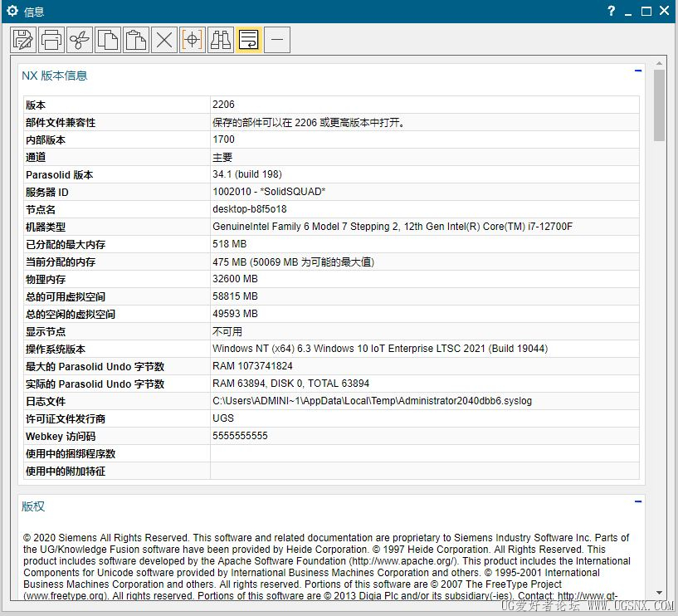Open help with the question mark icon
678x616 pixels.
pyautogui.click(x=611, y=11)
